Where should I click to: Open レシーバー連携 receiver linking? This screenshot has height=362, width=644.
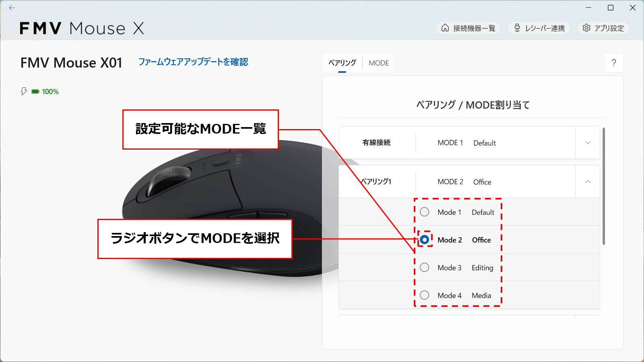539,28
